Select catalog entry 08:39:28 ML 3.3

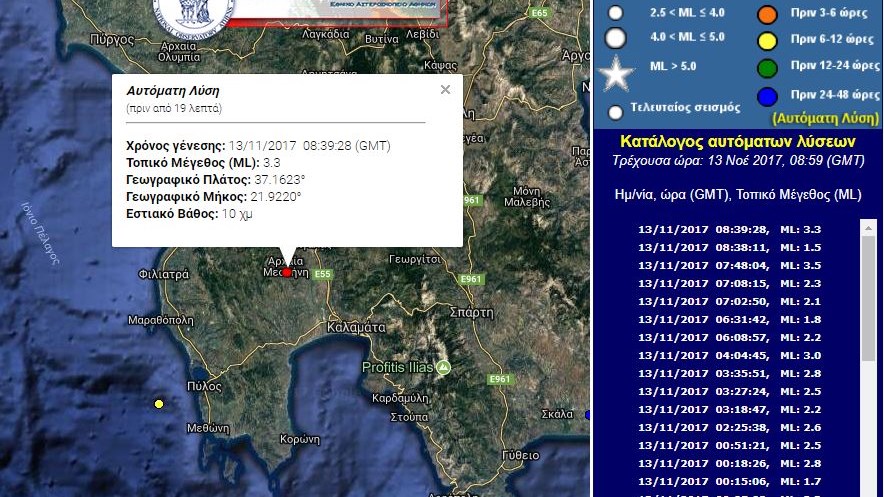[x=729, y=229]
